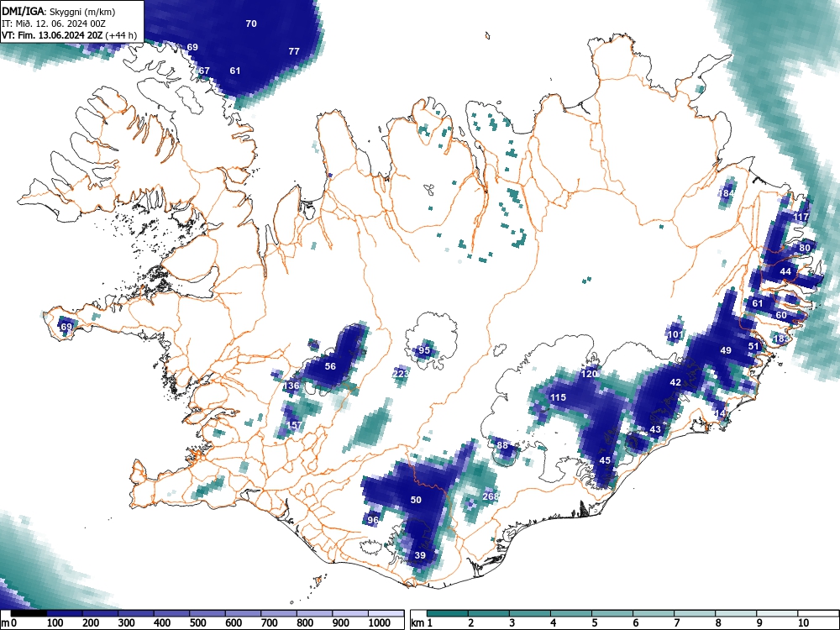Select the value 184 in the east

[x=727, y=193]
